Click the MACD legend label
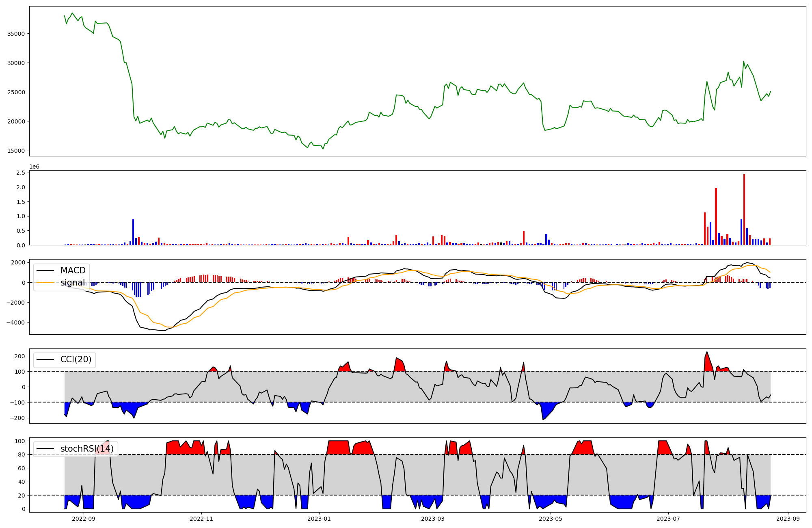The image size is (812, 528). [73, 270]
